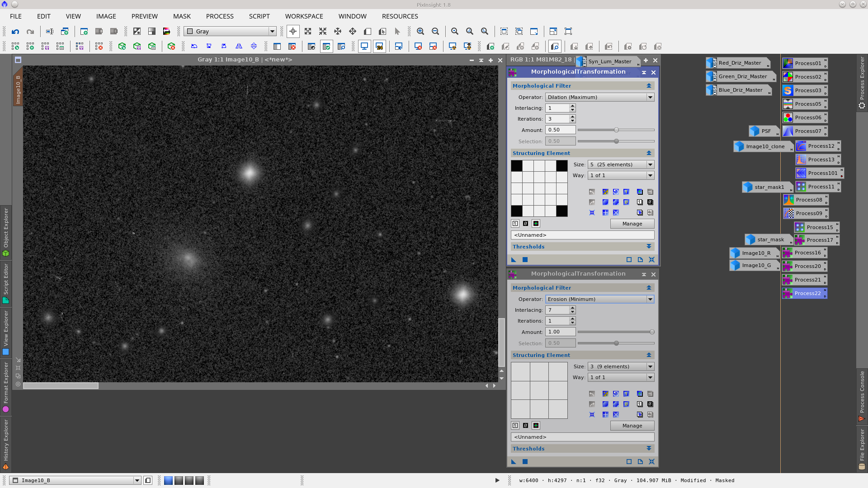This screenshot has width=868, height=488.
Task: Invert the structuring element with the Ø button
Action: coord(525,223)
